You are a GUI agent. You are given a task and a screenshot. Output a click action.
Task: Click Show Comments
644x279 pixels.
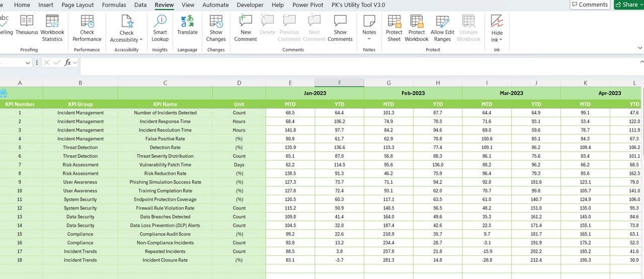[340, 28]
